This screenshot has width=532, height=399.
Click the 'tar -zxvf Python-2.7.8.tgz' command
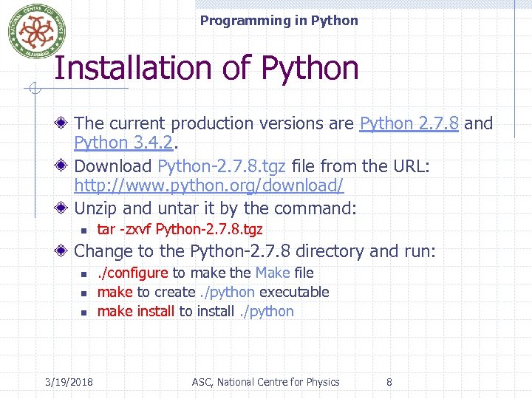[180, 230]
